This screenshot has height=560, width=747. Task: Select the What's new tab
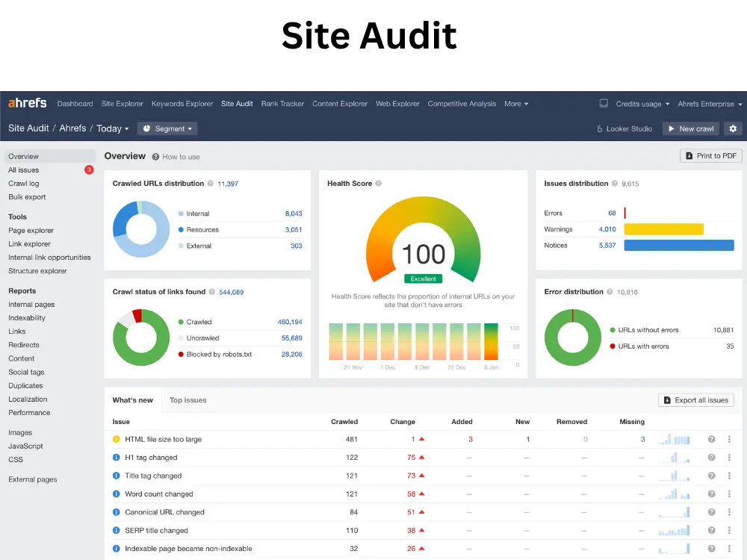tap(132, 400)
